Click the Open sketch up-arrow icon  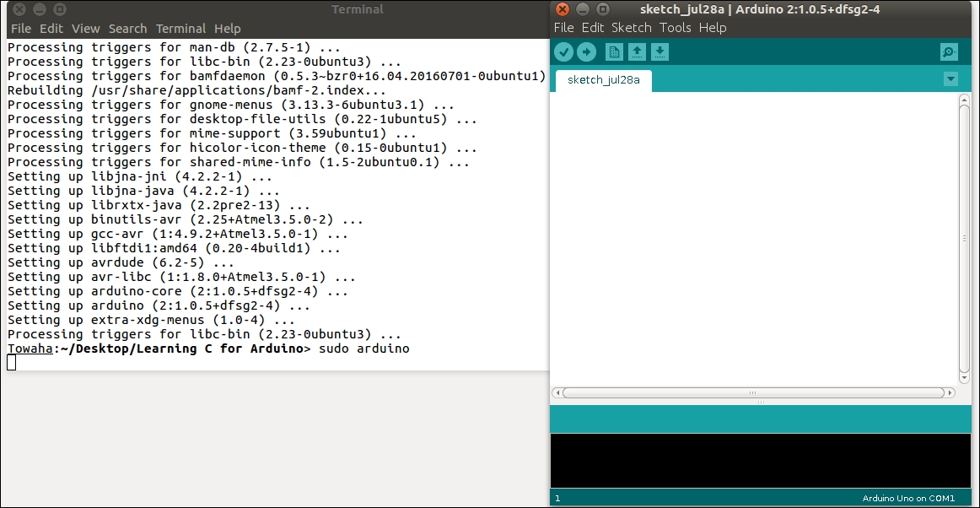(638, 52)
